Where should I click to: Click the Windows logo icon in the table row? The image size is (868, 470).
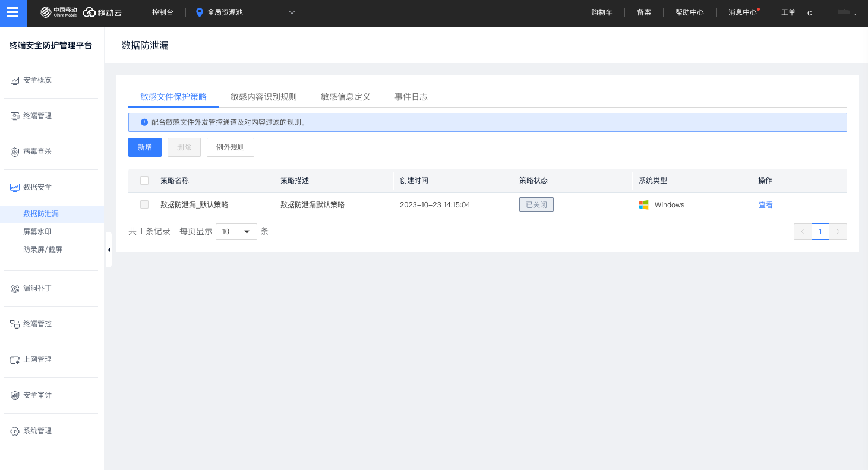tap(643, 205)
